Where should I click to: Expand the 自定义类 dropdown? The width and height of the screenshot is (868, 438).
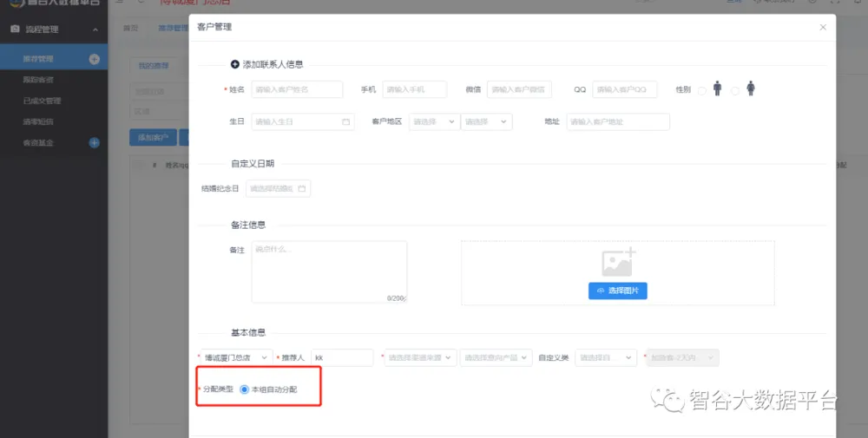(605, 357)
